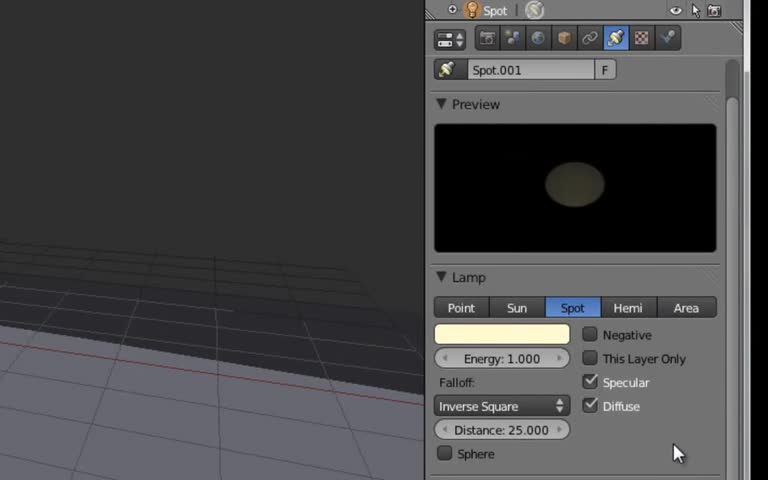The image size is (768, 480).
Task: Select the Sun lamp type
Action: coord(517,308)
